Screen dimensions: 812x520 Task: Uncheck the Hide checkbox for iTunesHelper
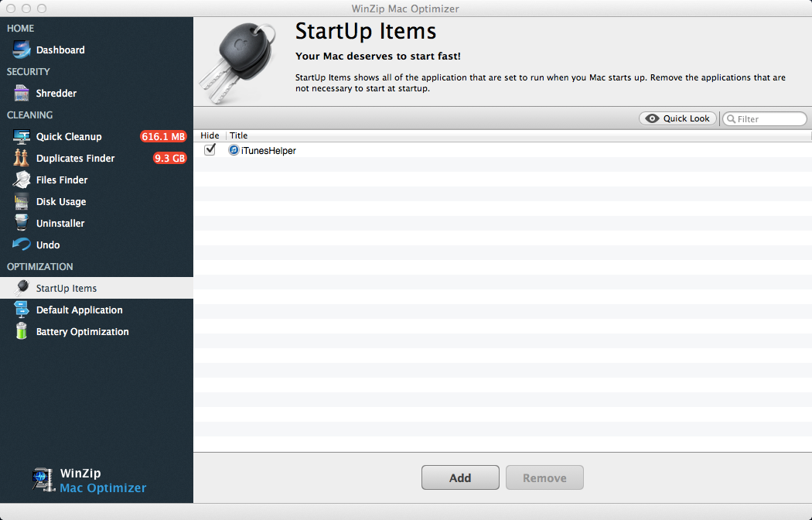[x=210, y=150]
